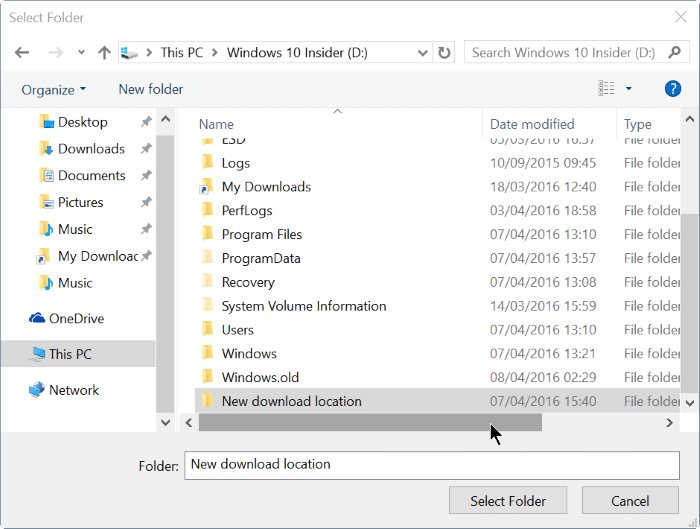Click the My Downloads shortcut folder icon

[x=207, y=187]
